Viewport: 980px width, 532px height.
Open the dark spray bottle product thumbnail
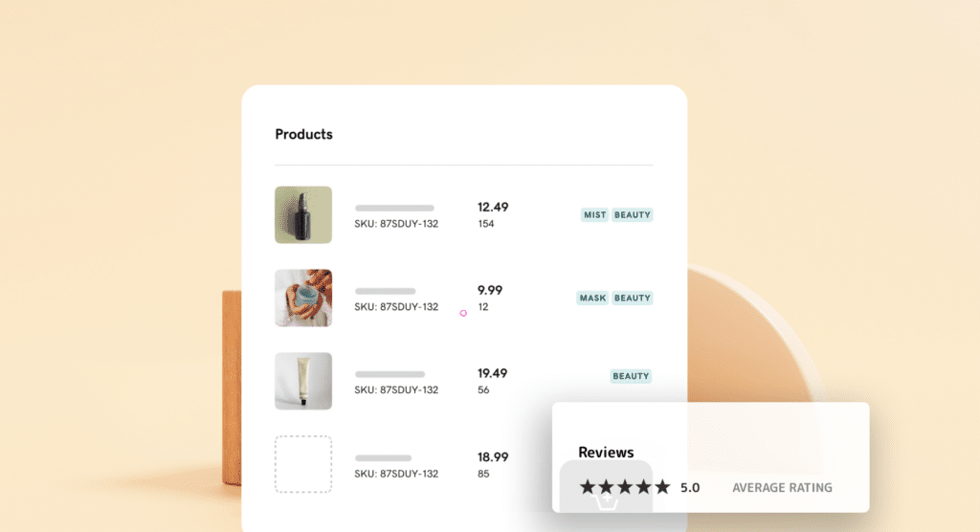[303, 214]
